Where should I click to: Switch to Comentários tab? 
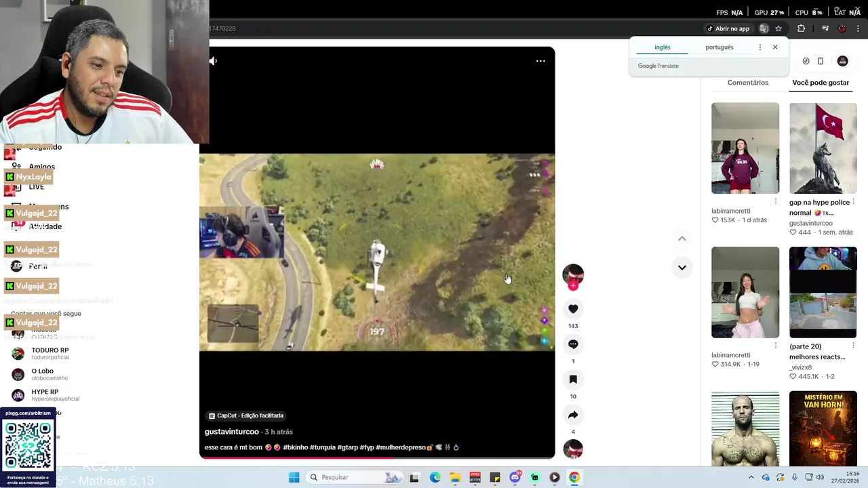[x=748, y=83]
